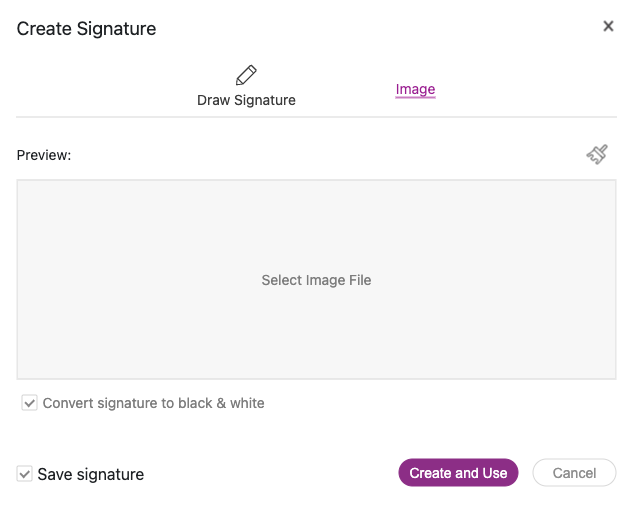Click the Convert signature to black & white label

[153, 403]
